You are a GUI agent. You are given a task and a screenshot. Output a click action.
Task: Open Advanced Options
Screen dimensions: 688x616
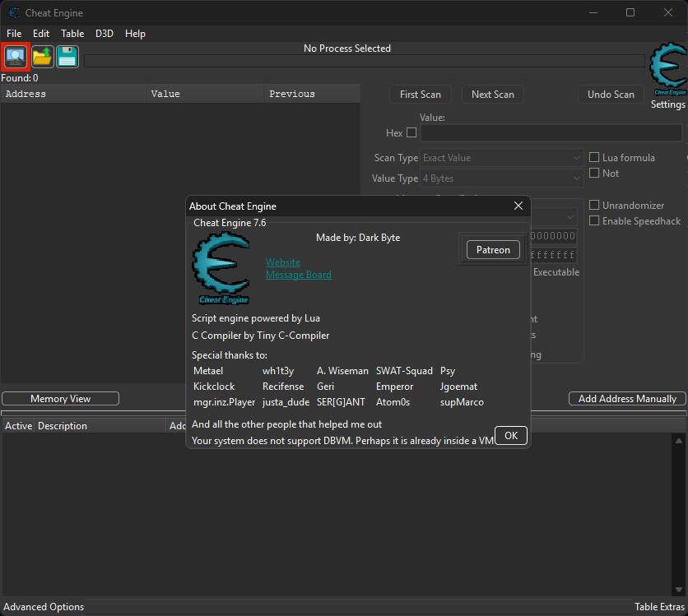tap(44, 607)
